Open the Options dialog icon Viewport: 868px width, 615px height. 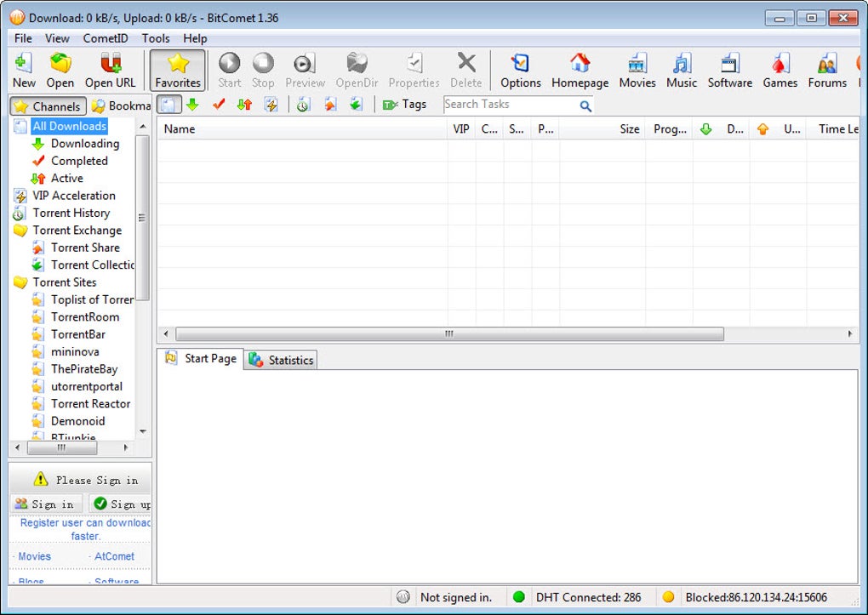coord(520,71)
